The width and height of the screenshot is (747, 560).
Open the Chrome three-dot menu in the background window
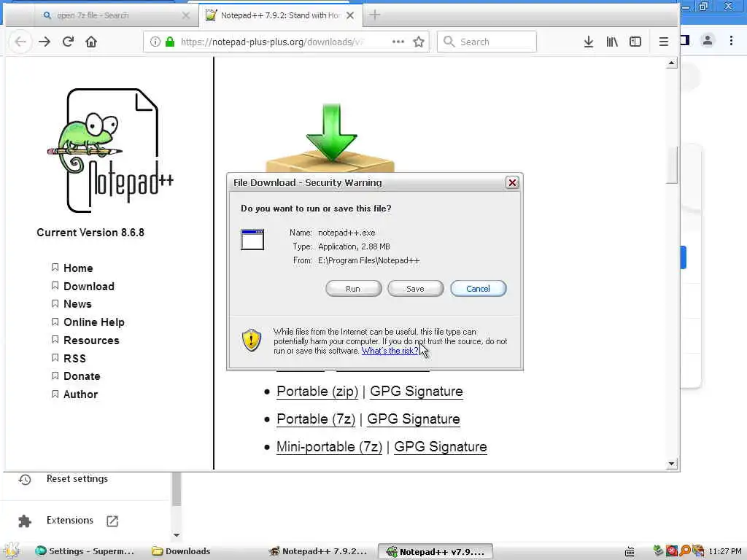[x=731, y=41]
